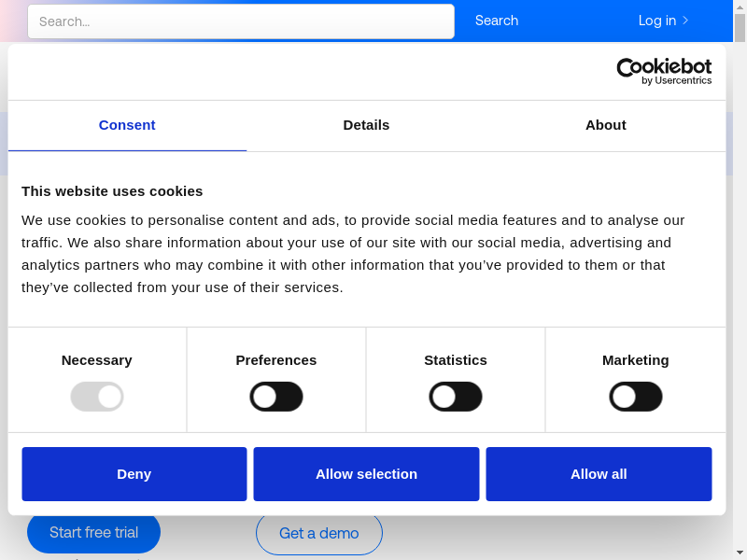The height and width of the screenshot is (560, 747).
Task: Click the Allow selection button
Action: tap(366, 474)
